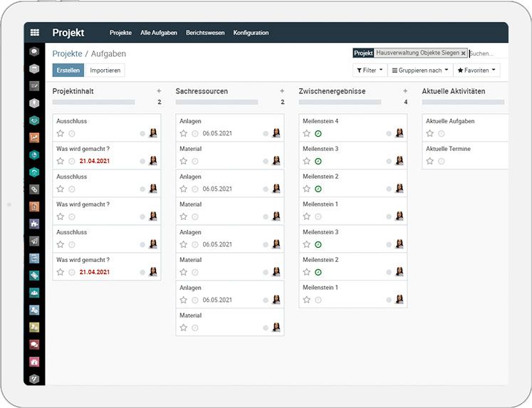The height and width of the screenshot is (408, 532).
Task: Open the orange document icon in sidebar
Action: [x=34, y=206]
